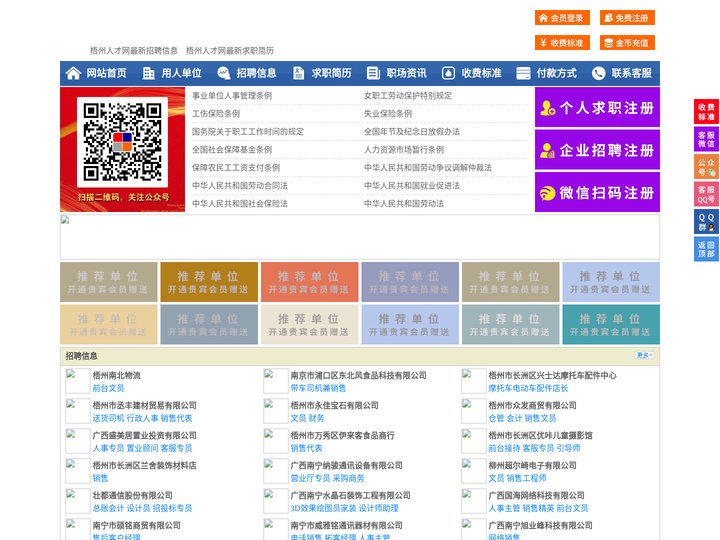Open 梧州人才网最新求职简历 link at top
The height and width of the screenshot is (540, 720).
pyautogui.click(x=230, y=51)
